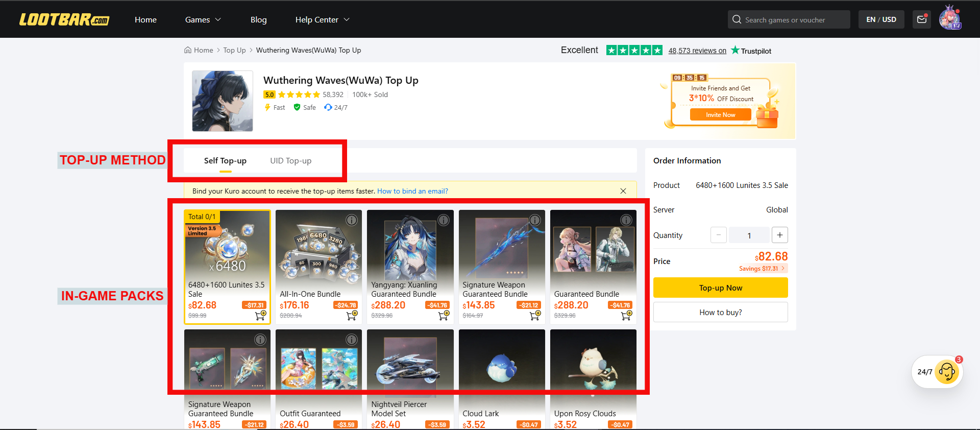Select Yangyang: Xuanling Guaranteed Bundle card
The width and height of the screenshot is (980, 430).
(x=410, y=267)
